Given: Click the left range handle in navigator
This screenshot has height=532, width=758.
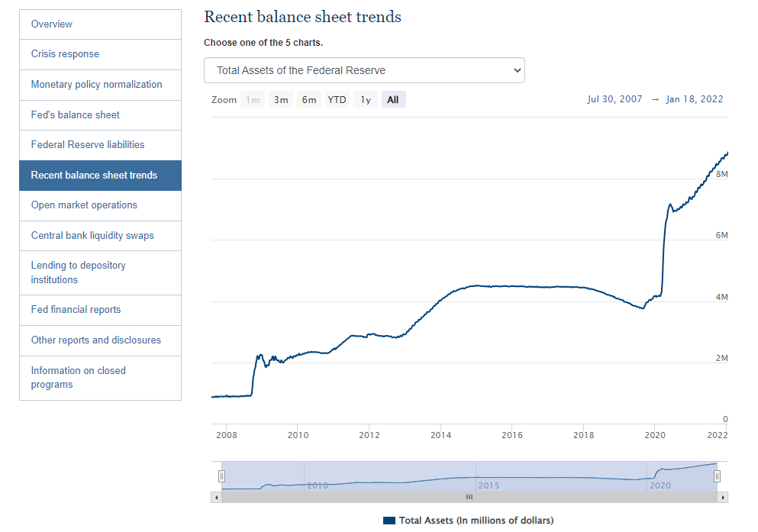Looking at the screenshot, I should pos(222,476).
